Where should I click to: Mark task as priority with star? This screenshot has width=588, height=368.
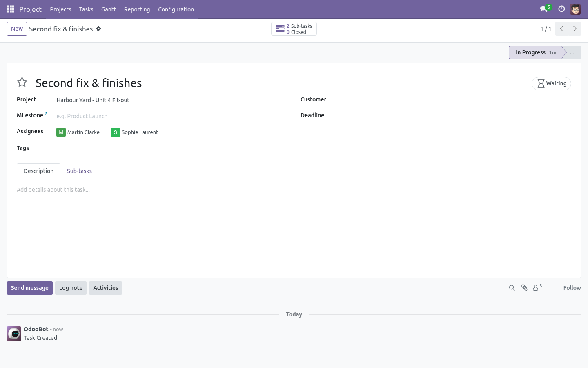click(22, 82)
